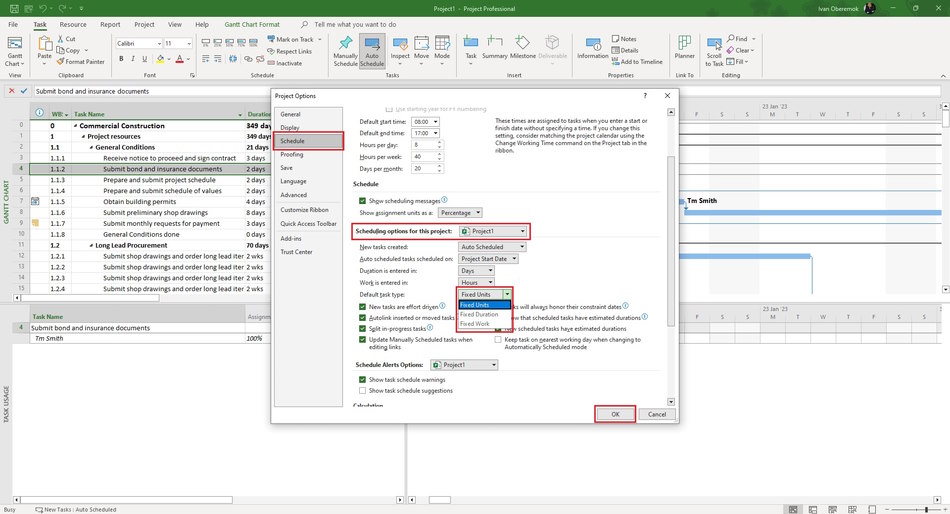
Task: Click the Tell me search box
Action: pos(355,25)
